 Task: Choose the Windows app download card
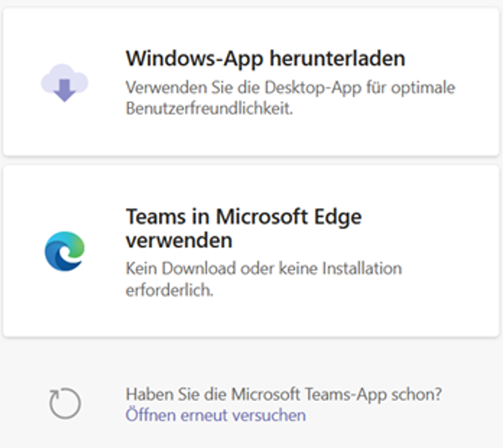pos(251,82)
